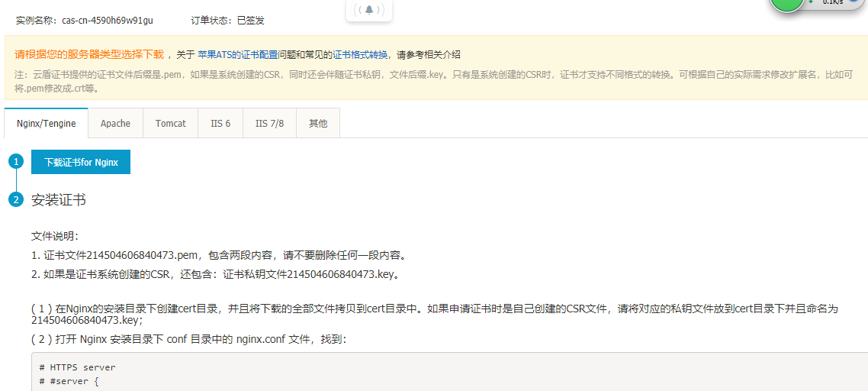Click the orange 请根据您的服务器类型选择下载 text
This screenshot has width=868, height=391.
(89, 55)
